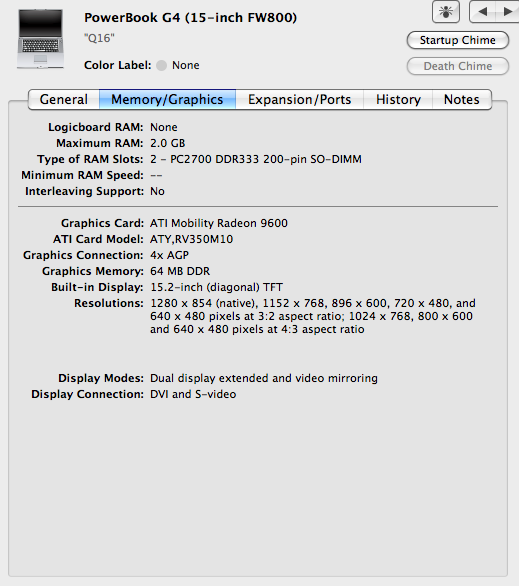Click ATI Mobility Radeon 9600 text

click(x=219, y=223)
